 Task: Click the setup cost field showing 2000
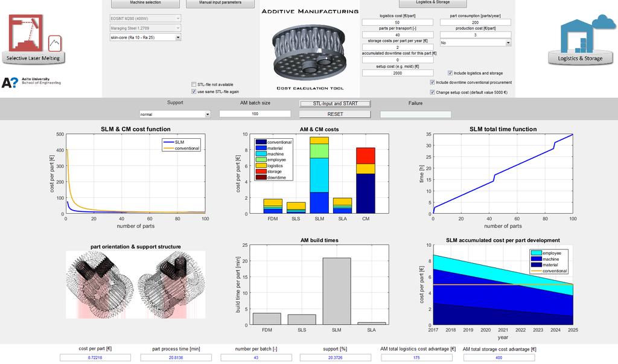(397, 73)
